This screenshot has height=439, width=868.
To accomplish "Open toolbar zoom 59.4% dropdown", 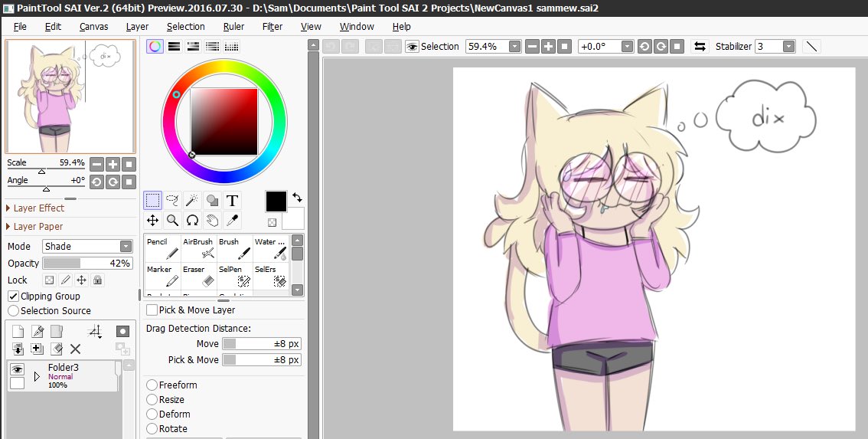I will point(515,47).
